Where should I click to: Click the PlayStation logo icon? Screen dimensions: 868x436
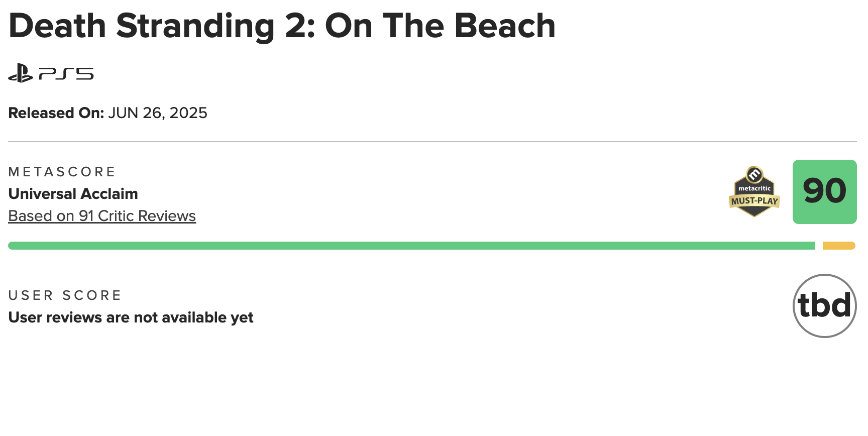coord(21,73)
